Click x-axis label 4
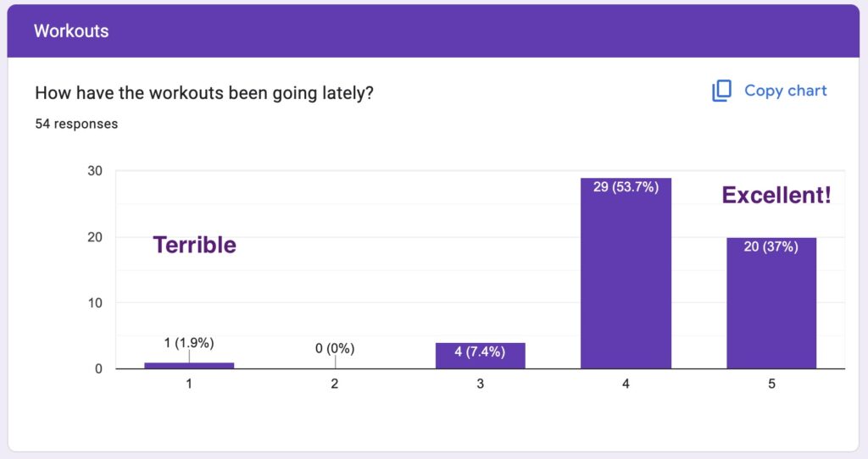868x459 pixels. 626,384
